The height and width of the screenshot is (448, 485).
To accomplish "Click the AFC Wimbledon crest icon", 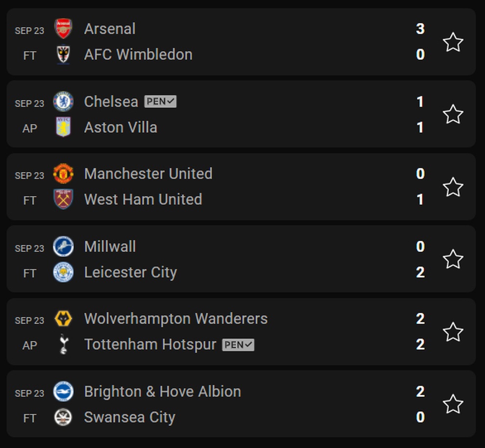I will (x=63, y=55).
